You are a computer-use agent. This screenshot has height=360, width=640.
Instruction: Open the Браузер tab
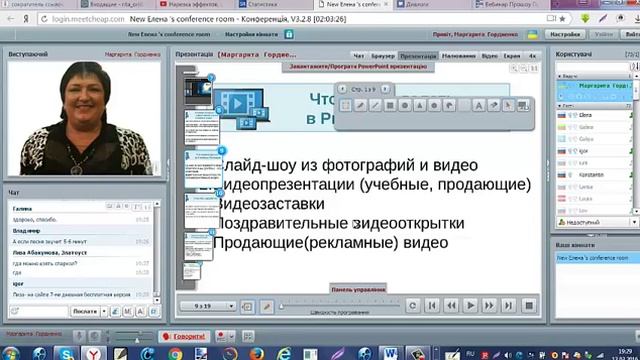tap(382, 56)
